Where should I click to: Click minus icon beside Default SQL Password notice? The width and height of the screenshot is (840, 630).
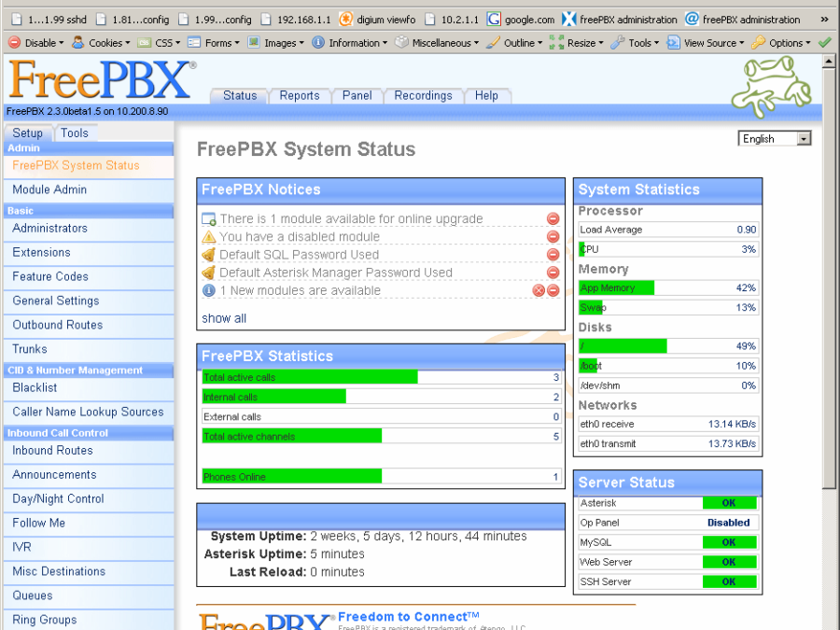(553, 255)
